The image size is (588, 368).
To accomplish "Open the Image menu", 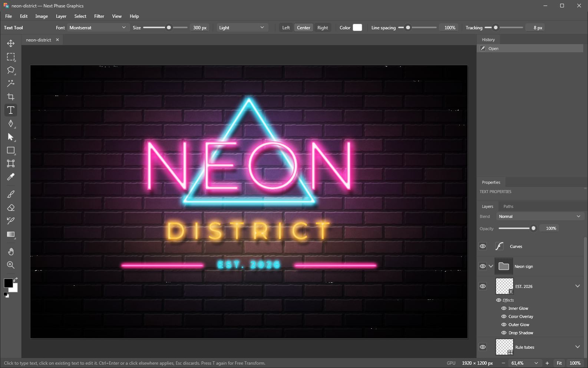I will pyautogui.click(x=42, y=16).
